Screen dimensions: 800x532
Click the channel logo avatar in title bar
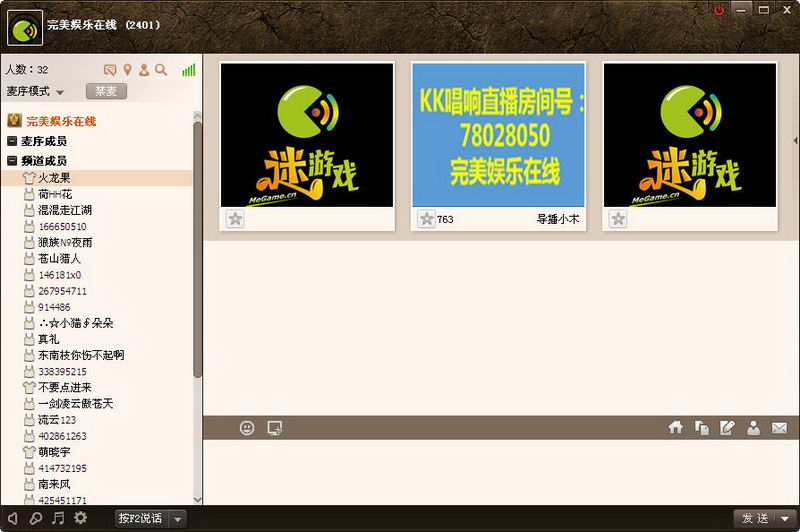(25, 28)
